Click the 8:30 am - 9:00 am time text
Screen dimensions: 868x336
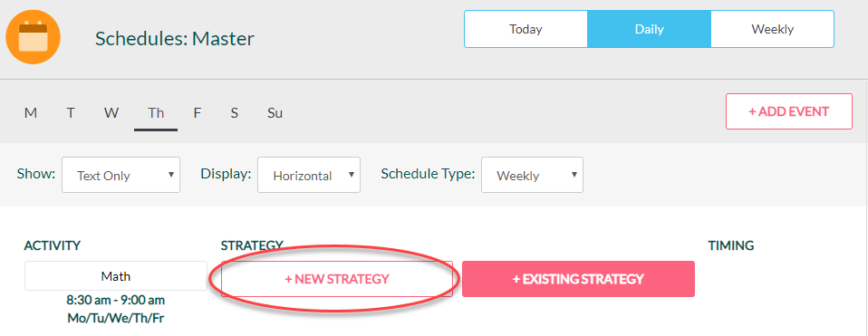pyautogui.click(x=116, y=301)
